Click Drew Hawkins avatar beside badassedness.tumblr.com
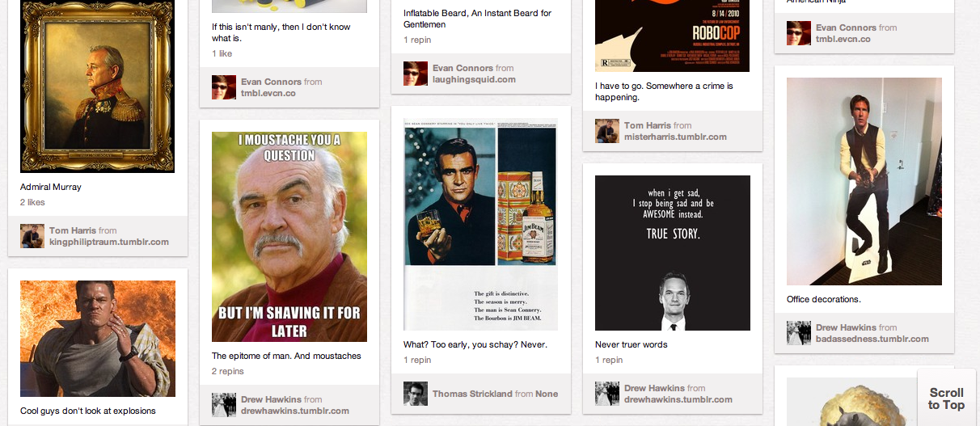 click(x=799, y=333)
